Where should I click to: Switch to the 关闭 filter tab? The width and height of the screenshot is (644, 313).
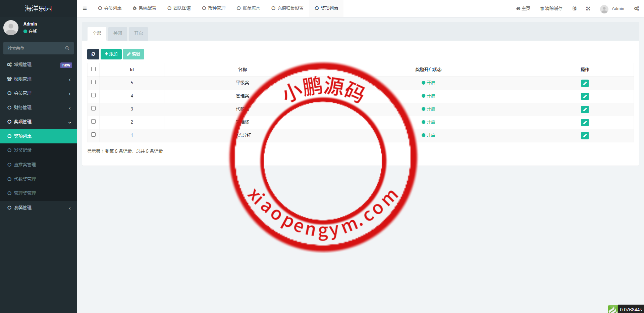118,34
